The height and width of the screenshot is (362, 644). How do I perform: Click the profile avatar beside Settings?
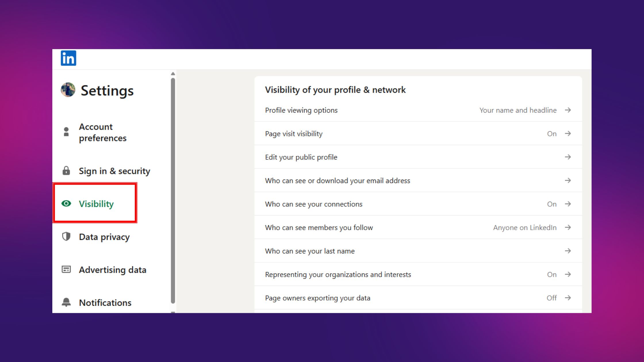(68, 90)
